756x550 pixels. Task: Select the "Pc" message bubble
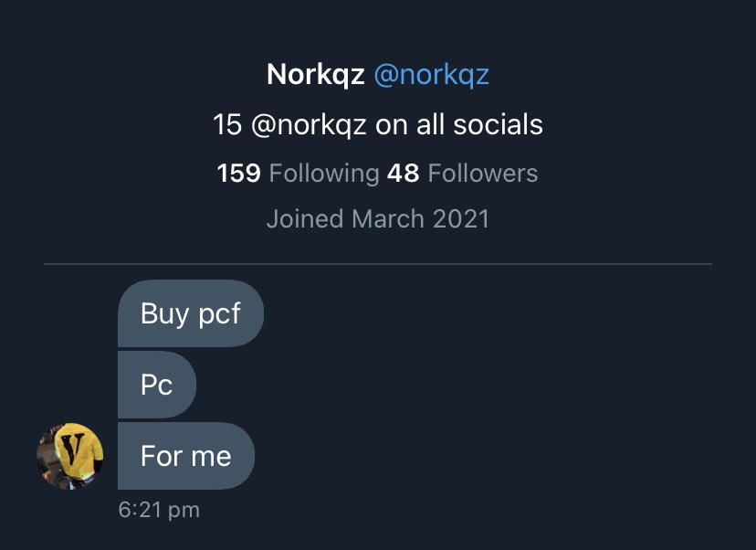[x=156, y=385]
